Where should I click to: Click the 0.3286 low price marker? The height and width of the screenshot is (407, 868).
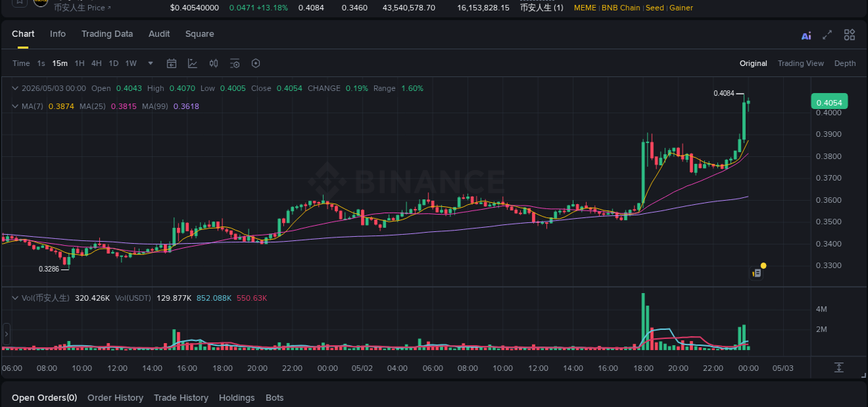[49, 269]
